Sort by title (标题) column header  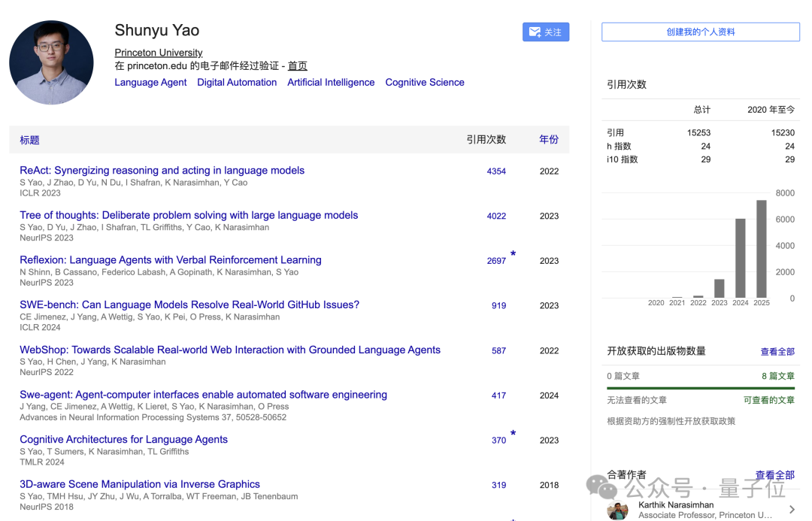click(x=29, y=140)
